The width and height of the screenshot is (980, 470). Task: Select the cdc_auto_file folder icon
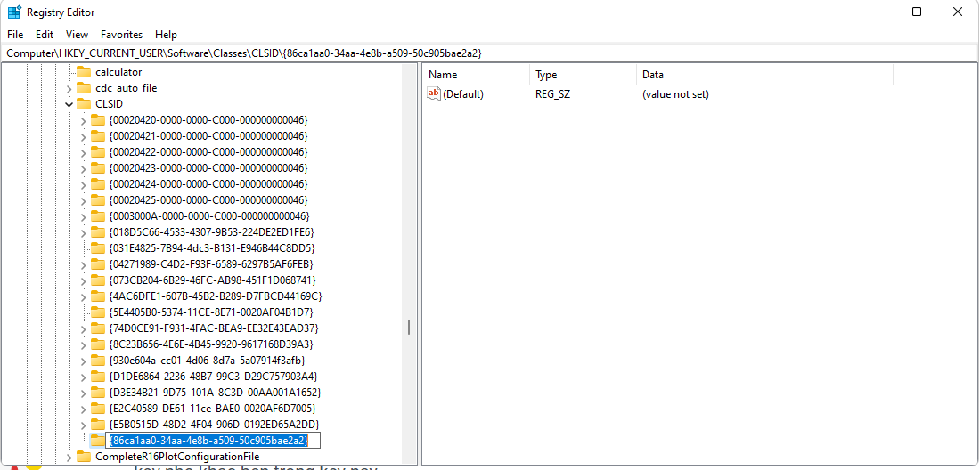tap(84, 88)
